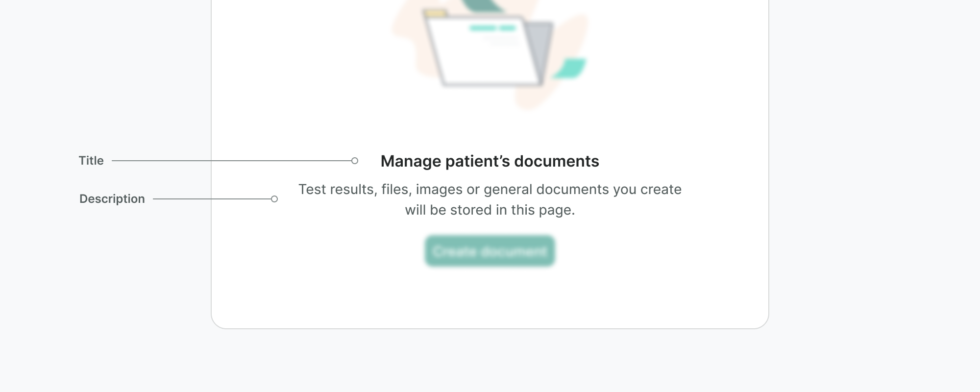The width and height of the screenshot is (980, 392).
Task: Click the "Description" annotation label
Action: click(x=112, y=199)
